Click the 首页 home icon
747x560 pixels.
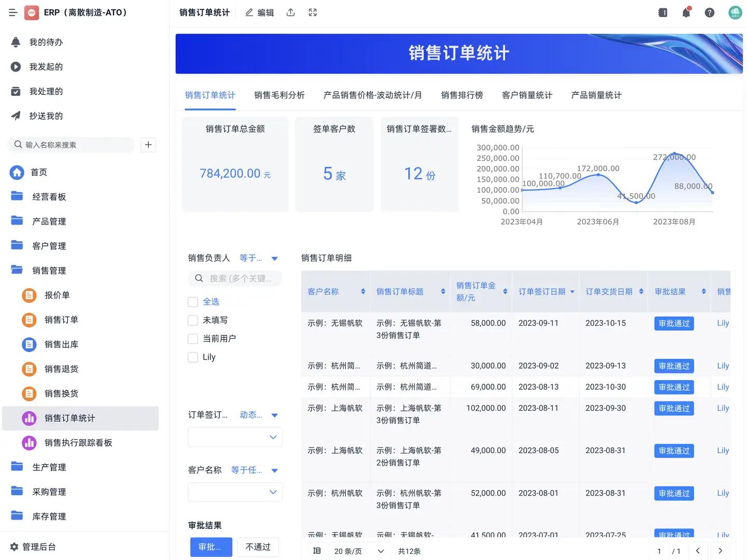pos(17,172)
